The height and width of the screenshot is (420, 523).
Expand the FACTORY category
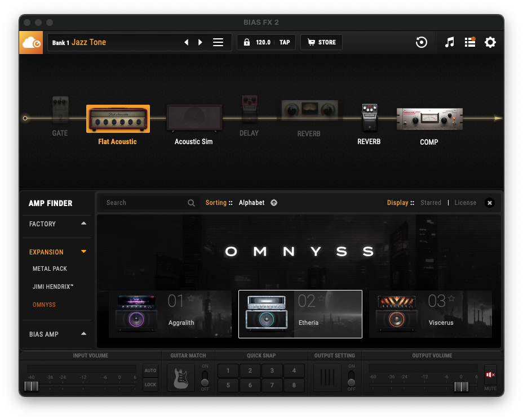(57, 224)
